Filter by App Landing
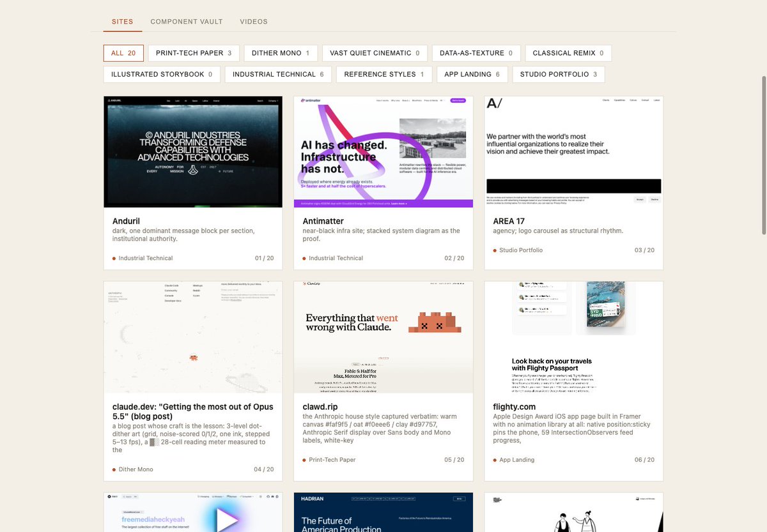The image size is (767, 532). 472,74
